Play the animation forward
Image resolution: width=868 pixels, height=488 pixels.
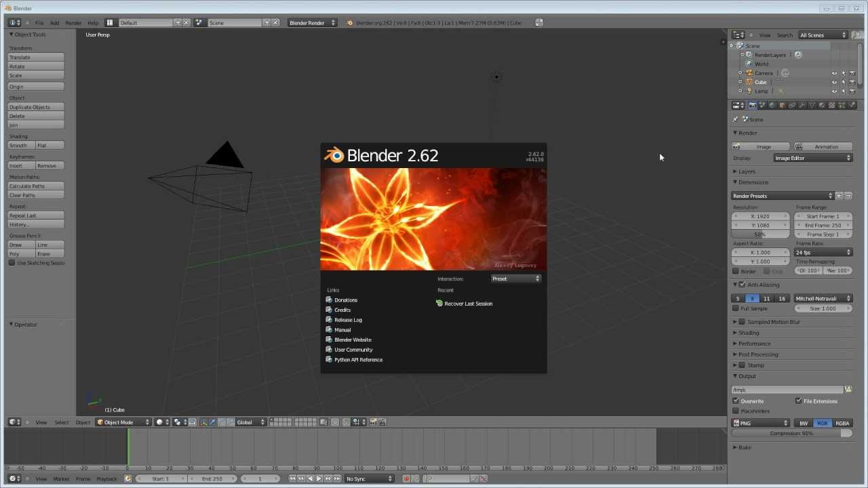pyautogui.click(x=319, y=479)
